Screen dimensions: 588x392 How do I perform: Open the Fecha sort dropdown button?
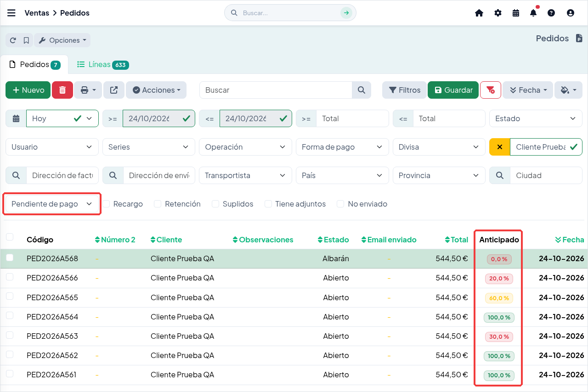(528, 90)
